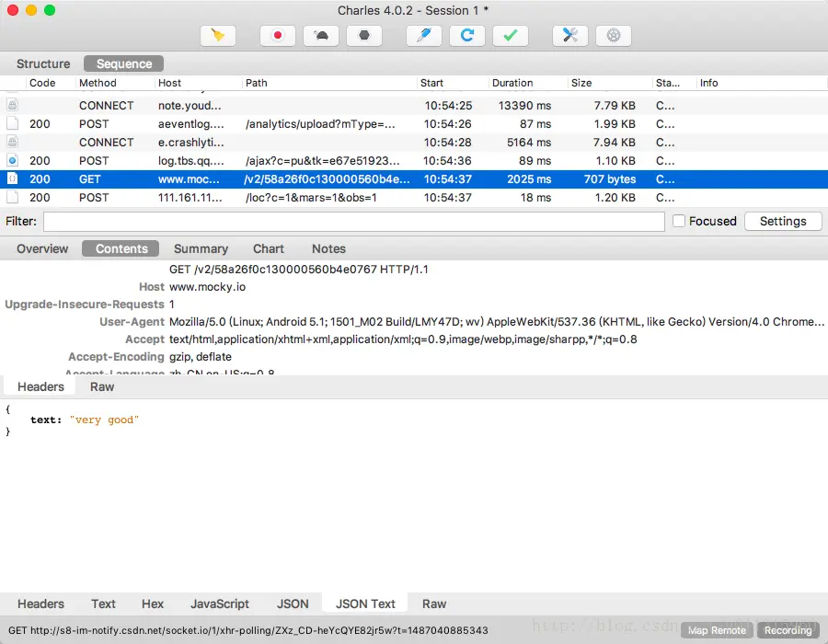
Task: Select response JSON tab
Action: (293, 604)
